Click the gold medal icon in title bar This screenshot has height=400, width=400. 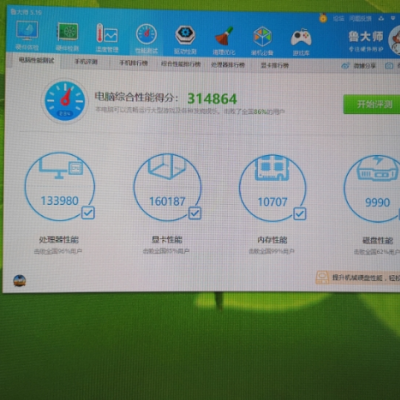click(323, 18)
